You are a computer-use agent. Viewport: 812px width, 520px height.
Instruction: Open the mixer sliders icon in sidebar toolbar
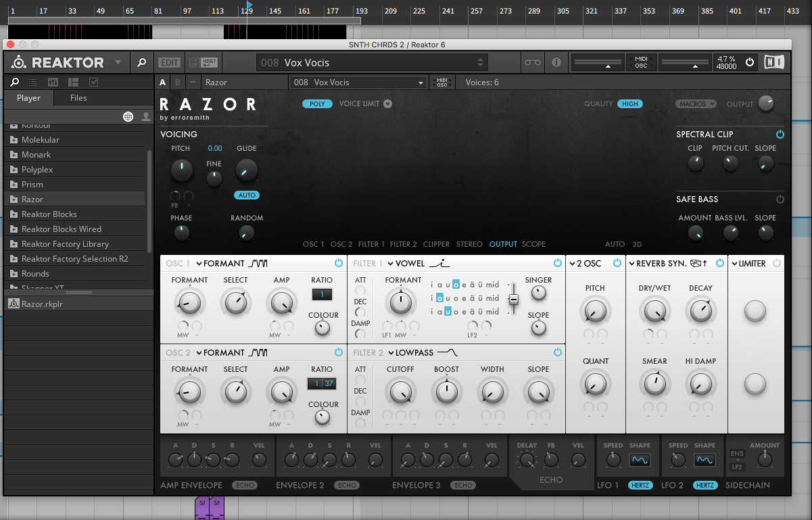click(x=53, y=82)
